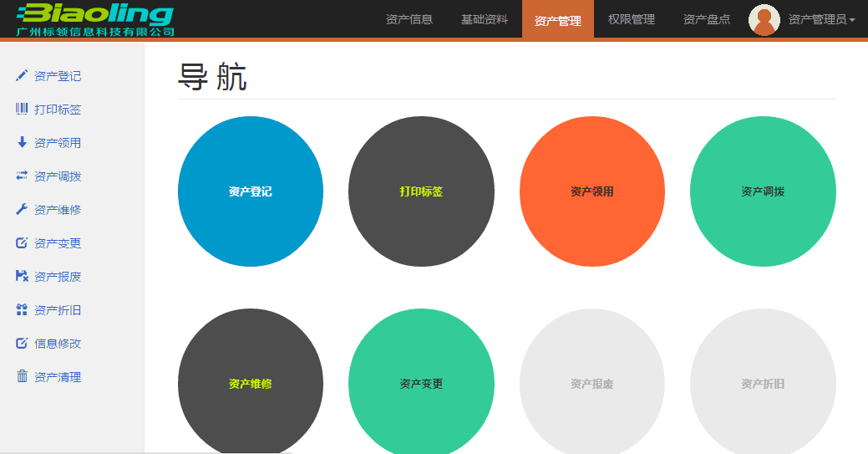
Task: Select the 资产盘点 top menu item
Action: [x=707, y=20]
